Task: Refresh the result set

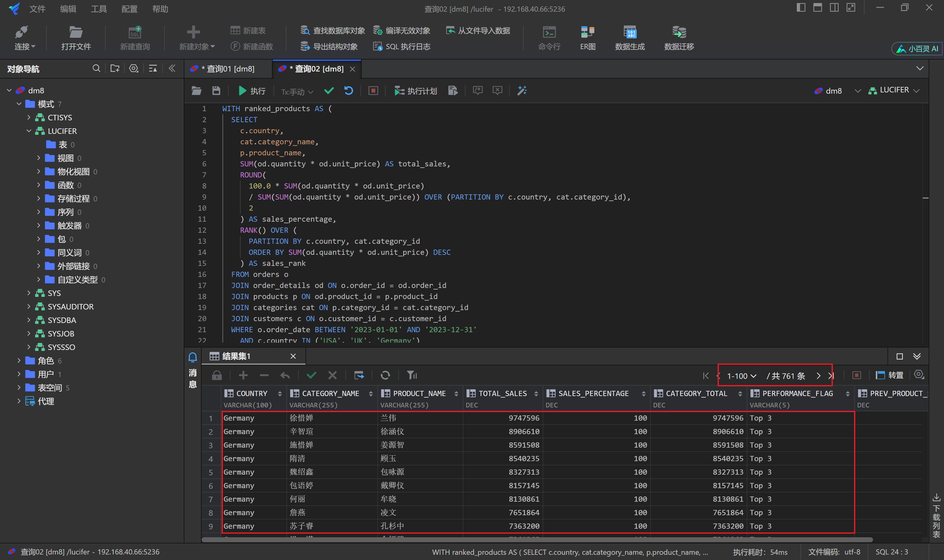Action: click(x=385, y=375)
